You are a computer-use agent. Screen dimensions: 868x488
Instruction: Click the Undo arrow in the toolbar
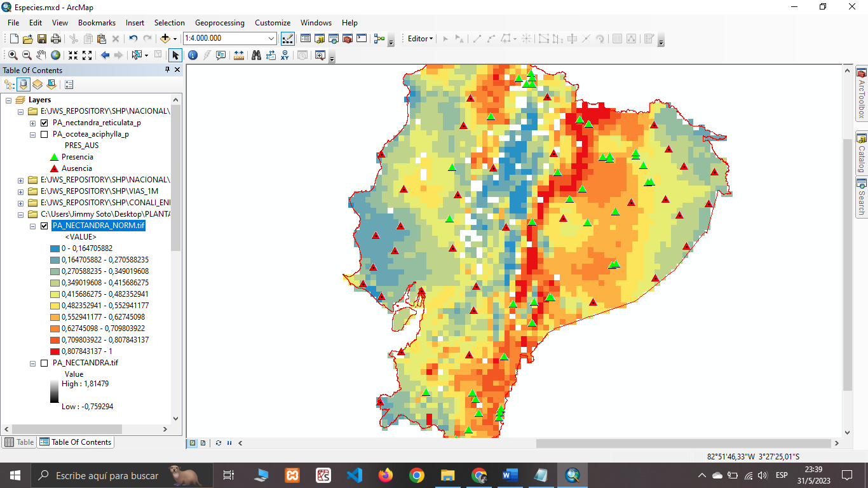pyautogui.click(x=133, y=39)
